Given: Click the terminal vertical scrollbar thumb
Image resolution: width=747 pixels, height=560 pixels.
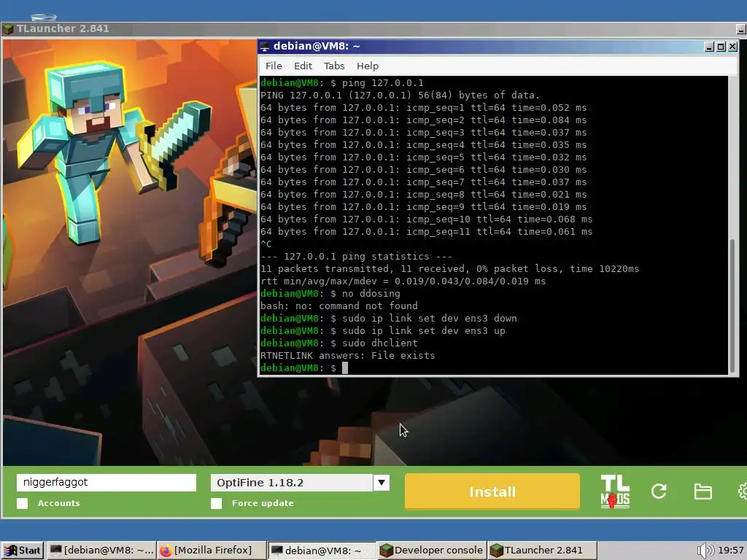Looking at the screenshot, I should coord(732,306).
